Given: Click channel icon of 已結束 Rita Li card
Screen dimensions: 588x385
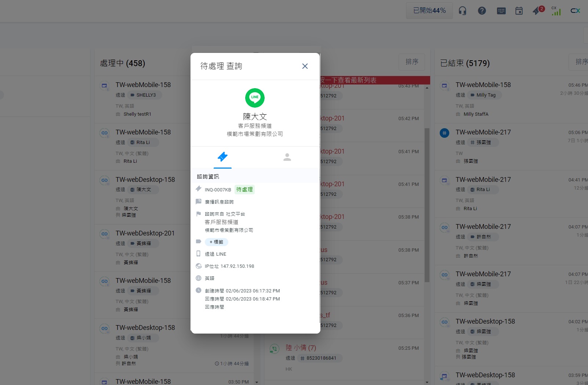Looking at the screenshot, I should point(444,180).
